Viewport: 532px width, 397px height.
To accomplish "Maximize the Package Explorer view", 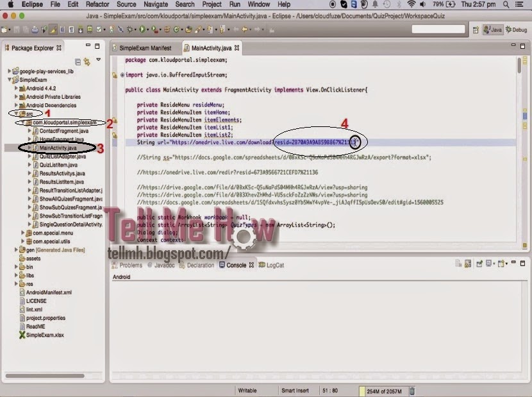I will point(97,46).
